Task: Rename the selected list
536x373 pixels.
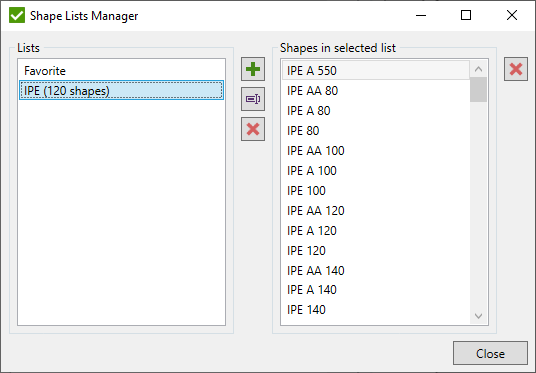Action: point(253,99)
